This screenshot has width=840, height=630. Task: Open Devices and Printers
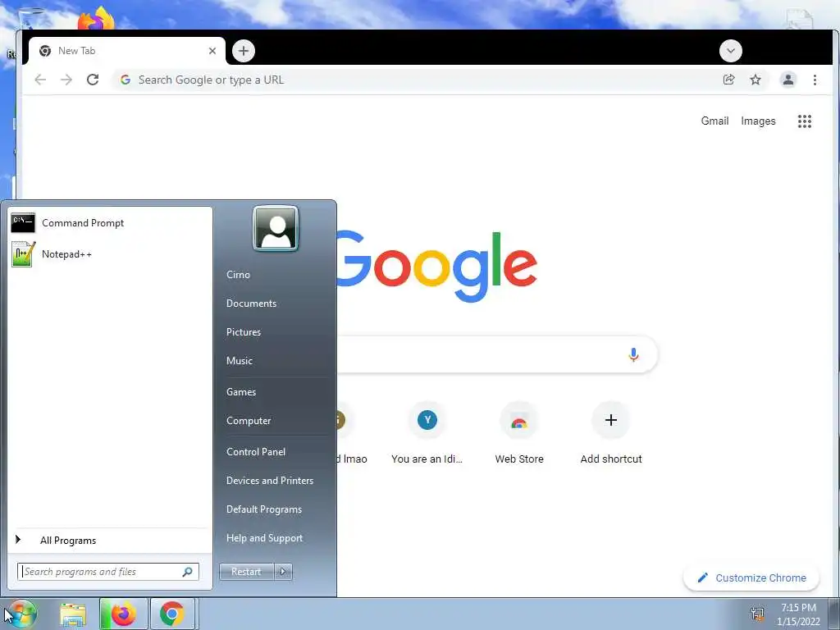tap(270, 481)
